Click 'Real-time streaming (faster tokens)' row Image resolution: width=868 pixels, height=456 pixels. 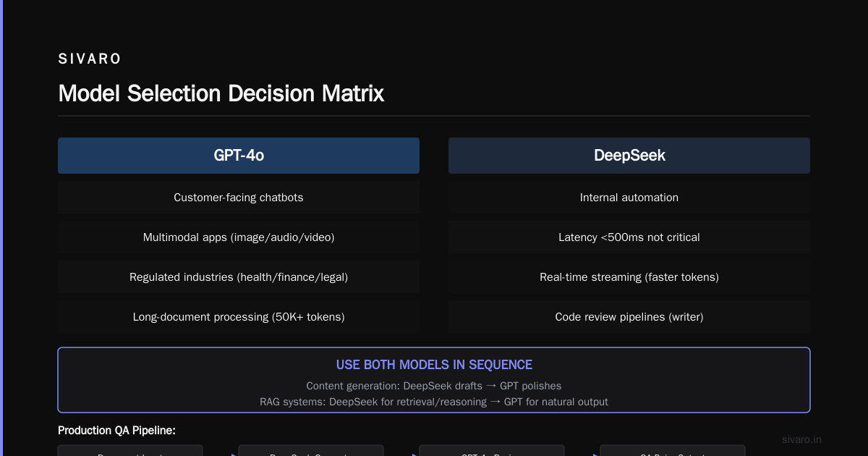pos(629,276)
